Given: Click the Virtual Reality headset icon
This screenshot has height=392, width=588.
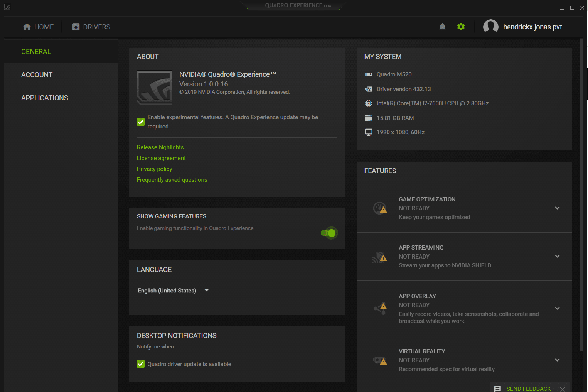Looking at the screenshot, I should [x=380, y=360].
